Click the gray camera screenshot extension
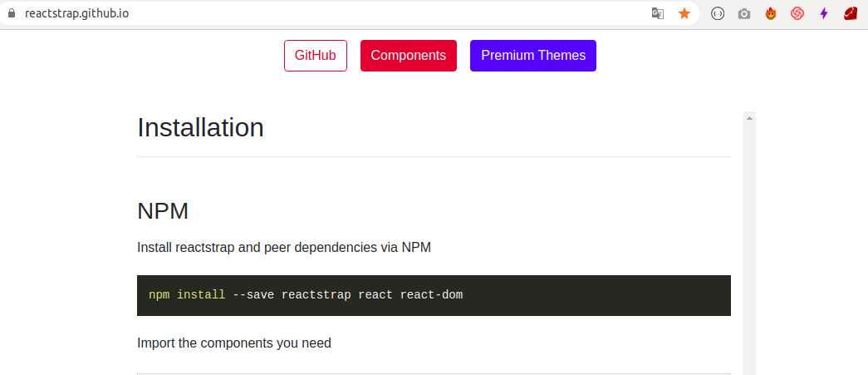 pos(744,13)
